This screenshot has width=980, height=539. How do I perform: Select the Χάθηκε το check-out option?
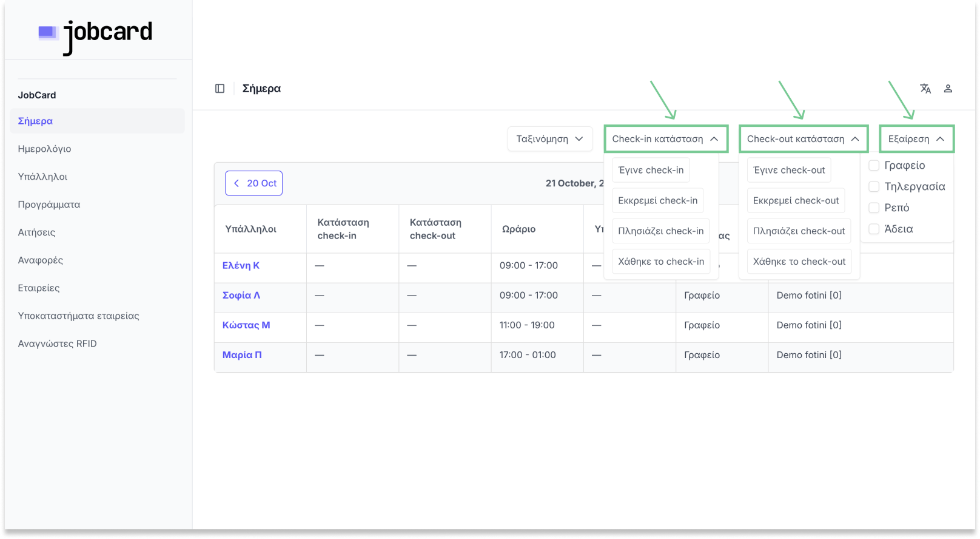pyautogui.click(x=799, y=262)
